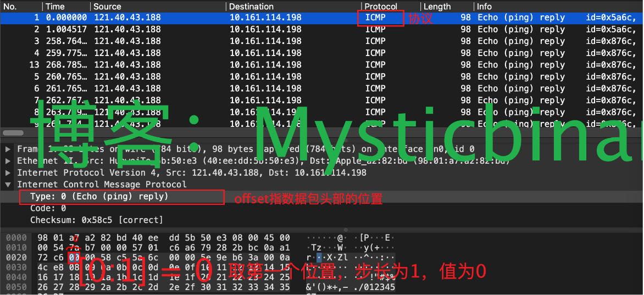
Task: Collapse Internet Control Message Protocol section
Action: click(8, 185)
